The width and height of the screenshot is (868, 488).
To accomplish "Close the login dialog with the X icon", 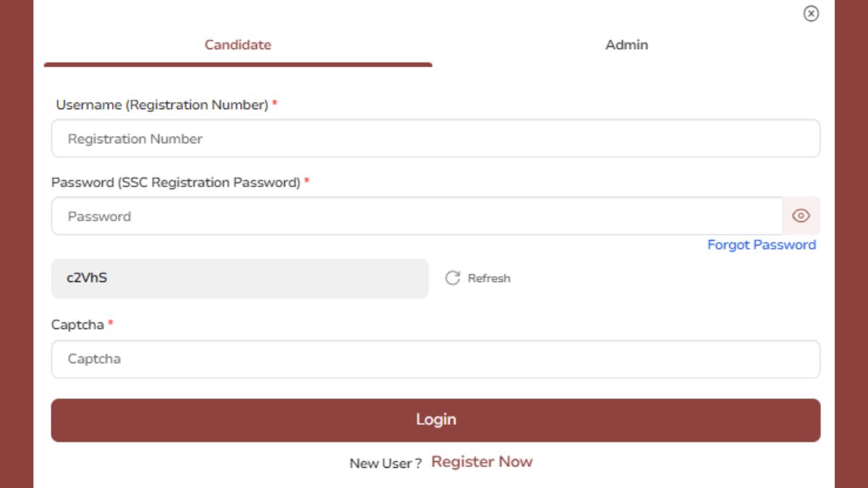I will 811,14.
